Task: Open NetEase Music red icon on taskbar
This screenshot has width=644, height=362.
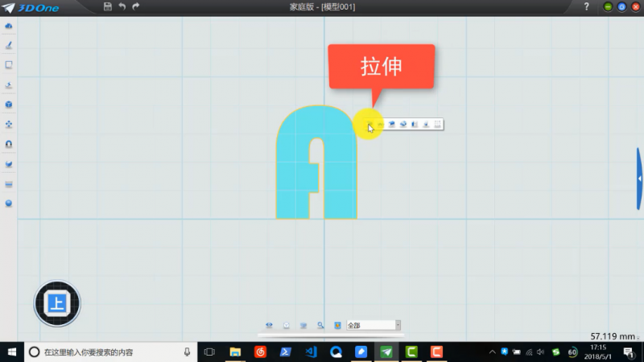Action: tap(260, 352)
